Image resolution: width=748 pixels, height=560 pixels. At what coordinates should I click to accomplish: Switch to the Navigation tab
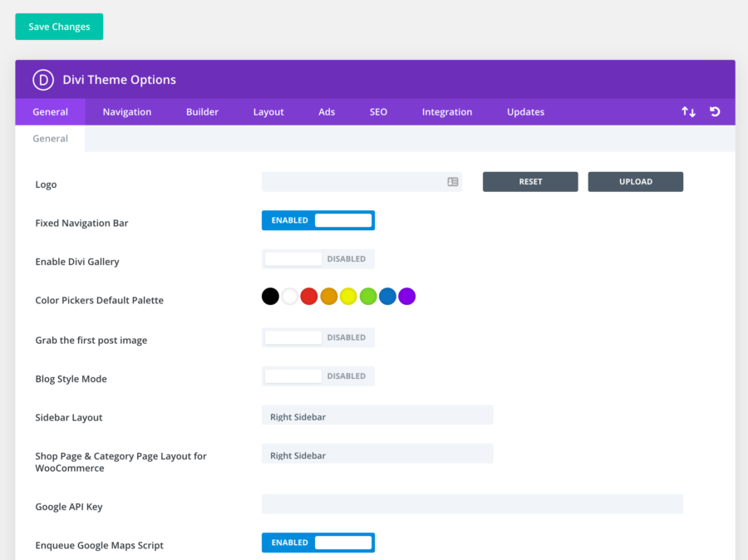pyautogui.click(x=127, y=112)
